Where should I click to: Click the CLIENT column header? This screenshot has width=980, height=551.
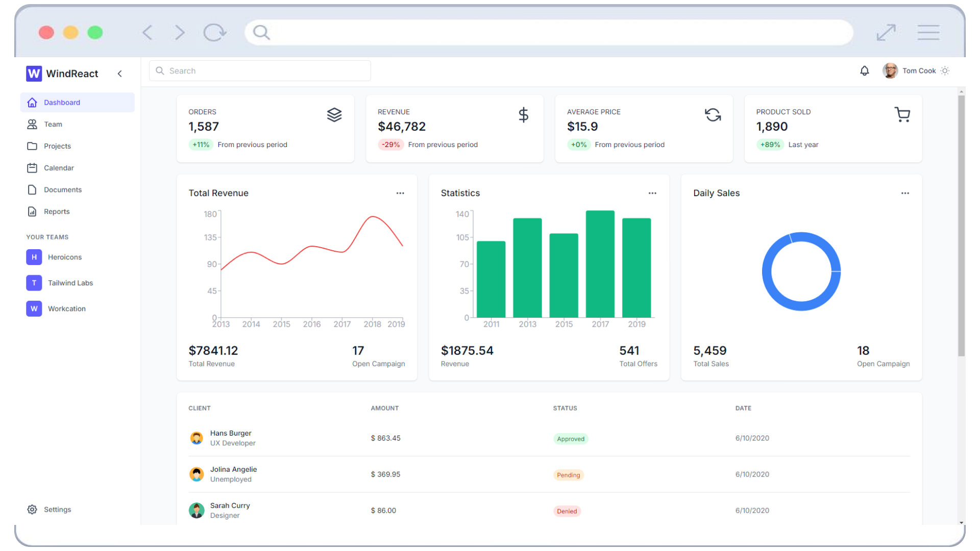coord(200,408)
